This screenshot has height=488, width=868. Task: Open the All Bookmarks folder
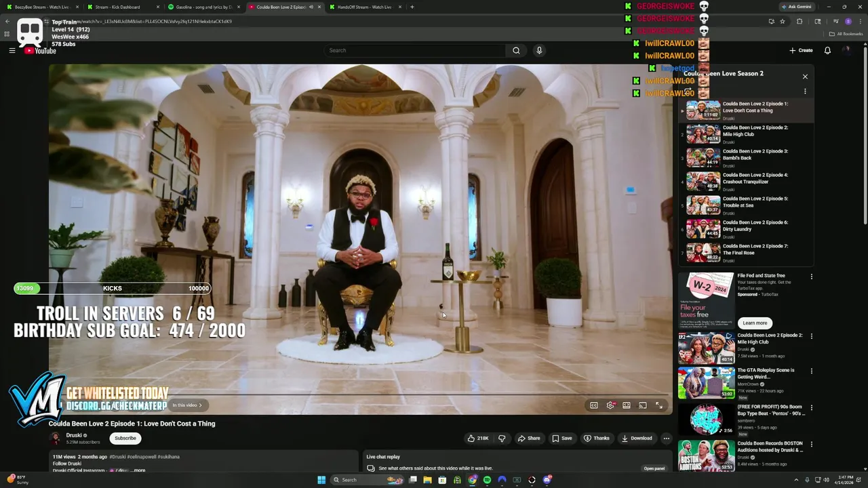click(846, 34)
